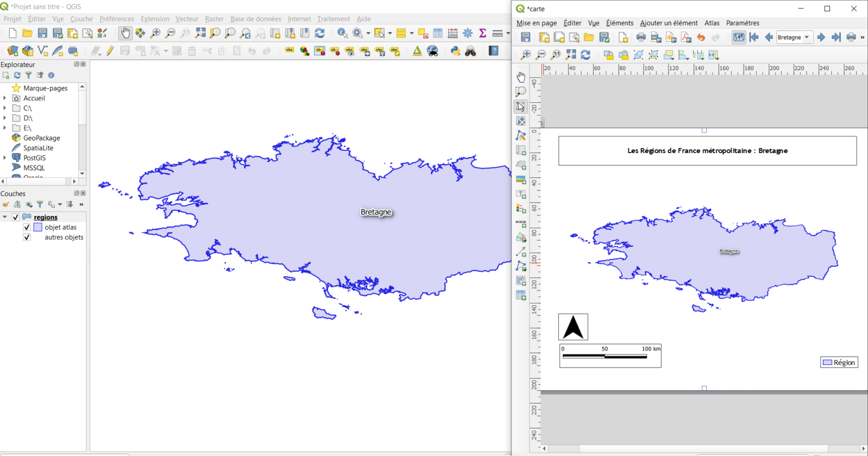868x456 pixels.
Task: Toggle the autres objets checkbox off
Action: pyautogui.click(x=26, y=237)
